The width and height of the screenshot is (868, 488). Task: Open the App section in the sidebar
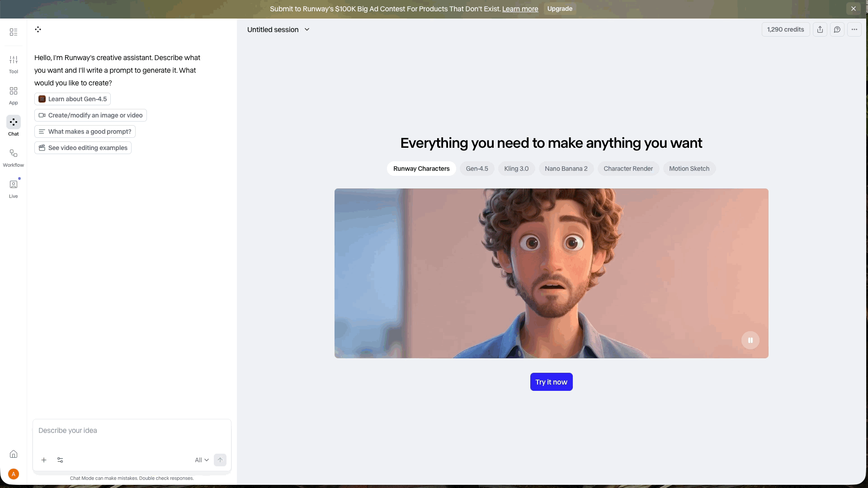coord(13,94)
